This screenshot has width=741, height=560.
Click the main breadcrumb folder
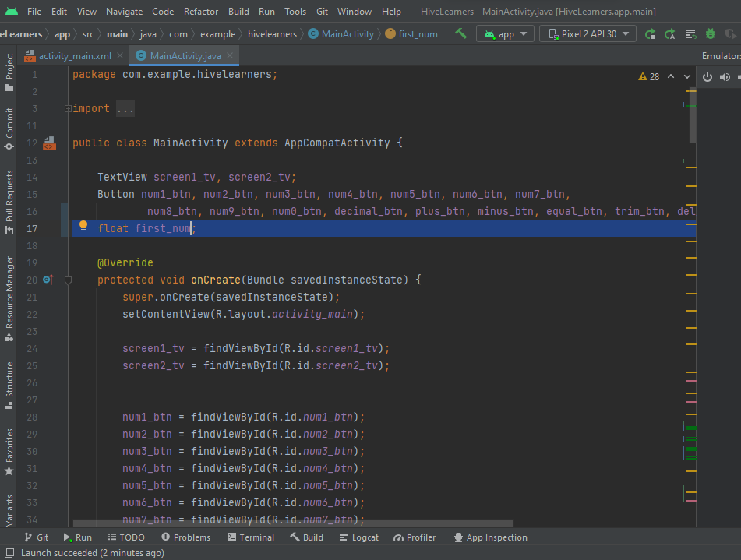(117, 34)
